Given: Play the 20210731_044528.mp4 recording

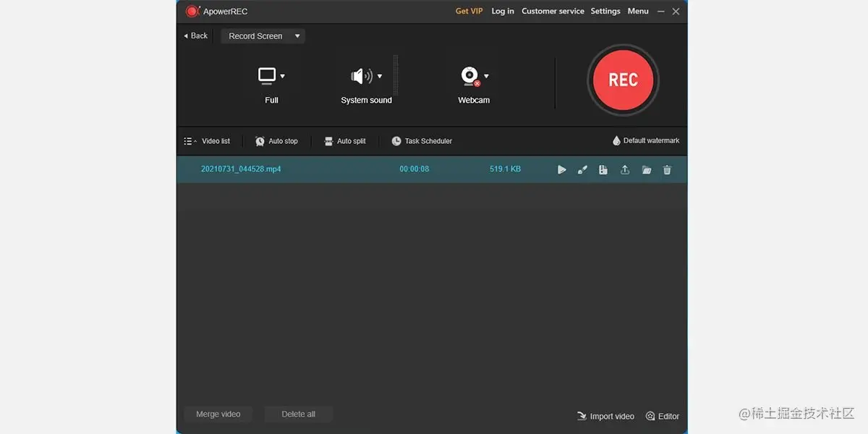Looking at the screenshot, I should click(x=562, y=170).
